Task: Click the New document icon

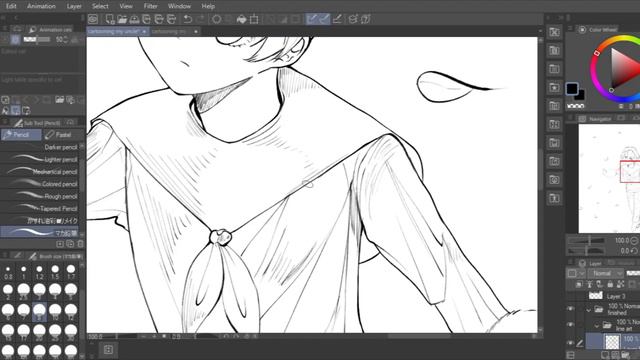Action: click(x=110, y=19)
